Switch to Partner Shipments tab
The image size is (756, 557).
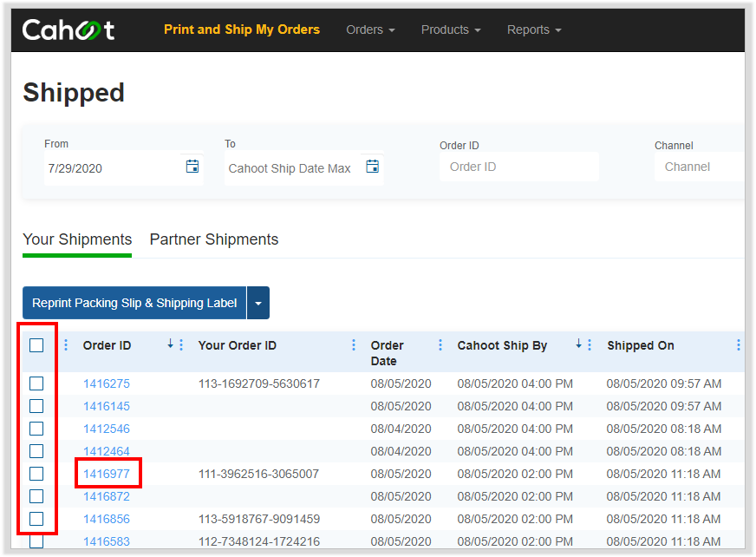click(214, 239)
